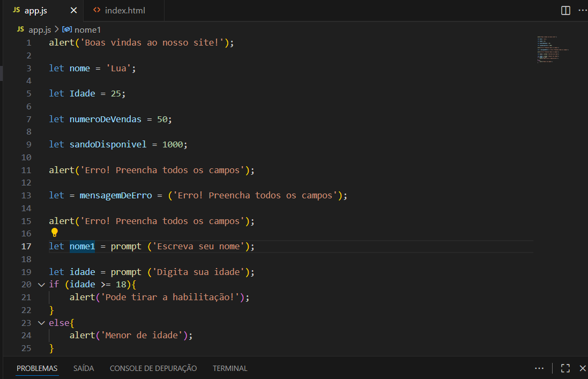The image size is (588, 379).
Task: Click the mensagemDeErro variable name
Action: click(x=116, y=196)
